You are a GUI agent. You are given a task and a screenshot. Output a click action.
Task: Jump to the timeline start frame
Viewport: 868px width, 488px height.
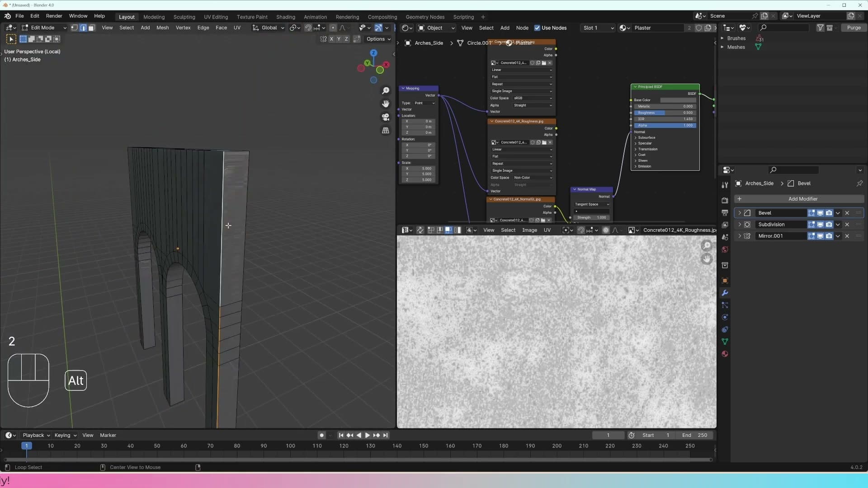tap(341, 435)
